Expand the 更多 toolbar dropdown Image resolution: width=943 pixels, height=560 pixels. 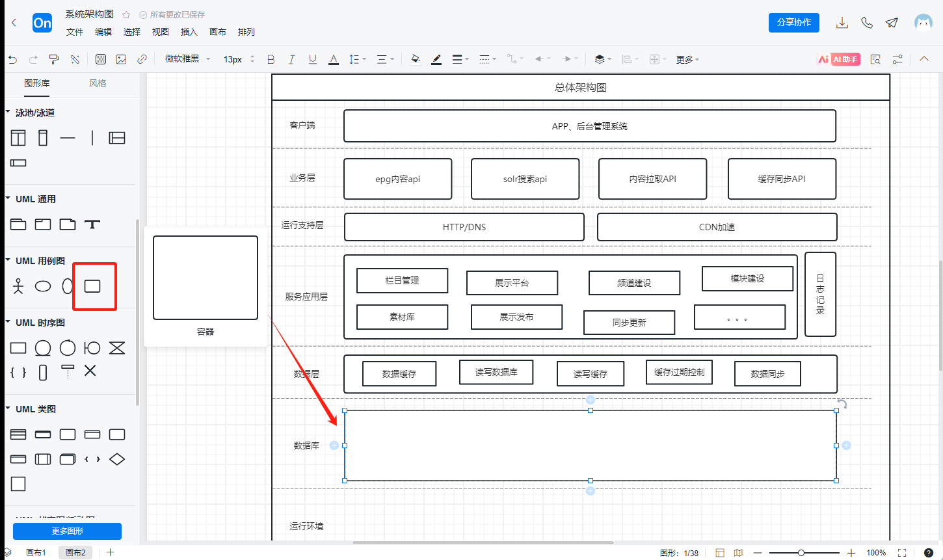[687, 60]
